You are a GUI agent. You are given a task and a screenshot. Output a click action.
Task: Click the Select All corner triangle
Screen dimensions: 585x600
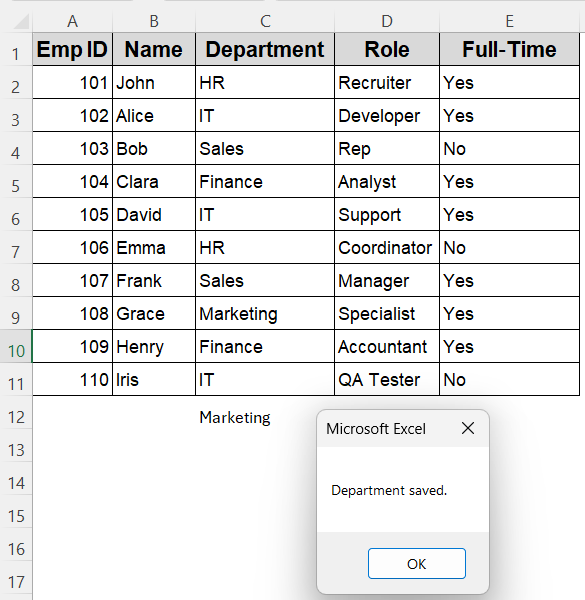(21, 21)
